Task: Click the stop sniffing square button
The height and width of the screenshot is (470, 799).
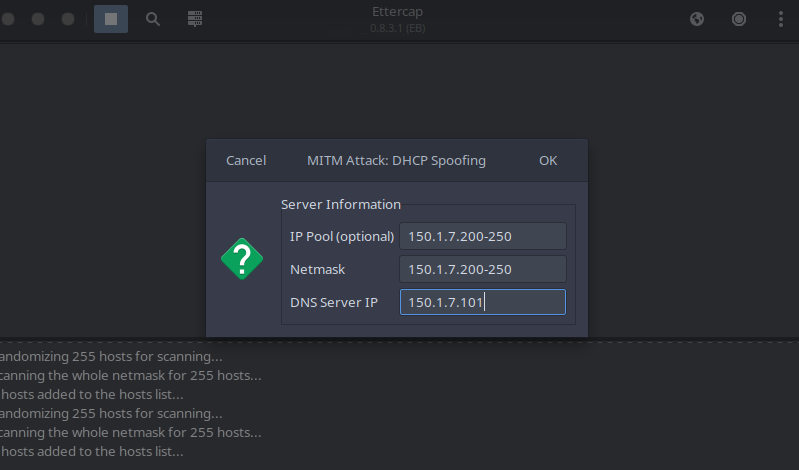Action: point(111,19)
